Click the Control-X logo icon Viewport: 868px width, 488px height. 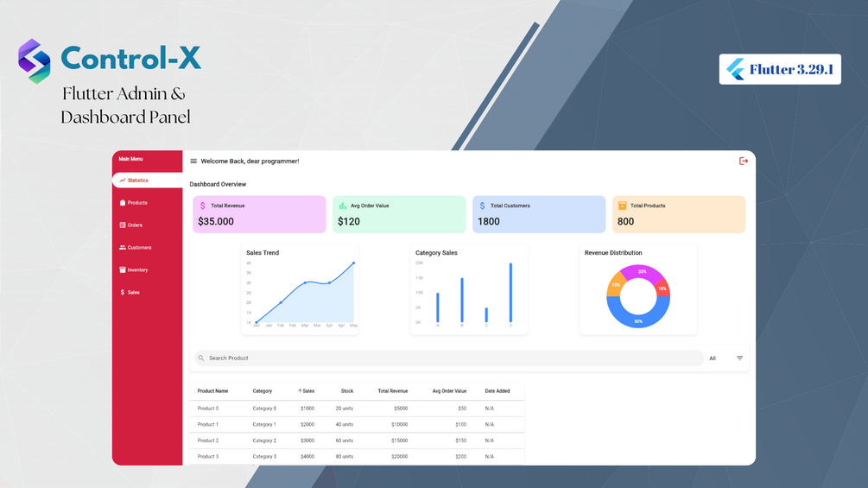35,60
